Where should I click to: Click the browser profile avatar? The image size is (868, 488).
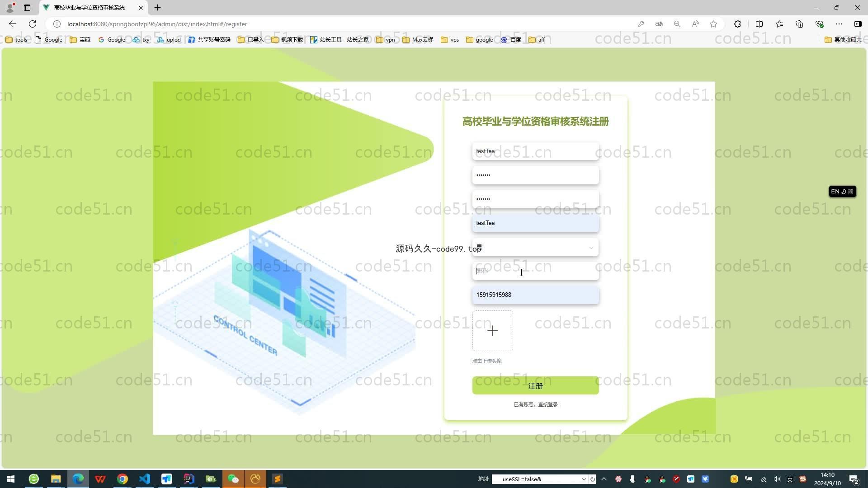(10, 7)
